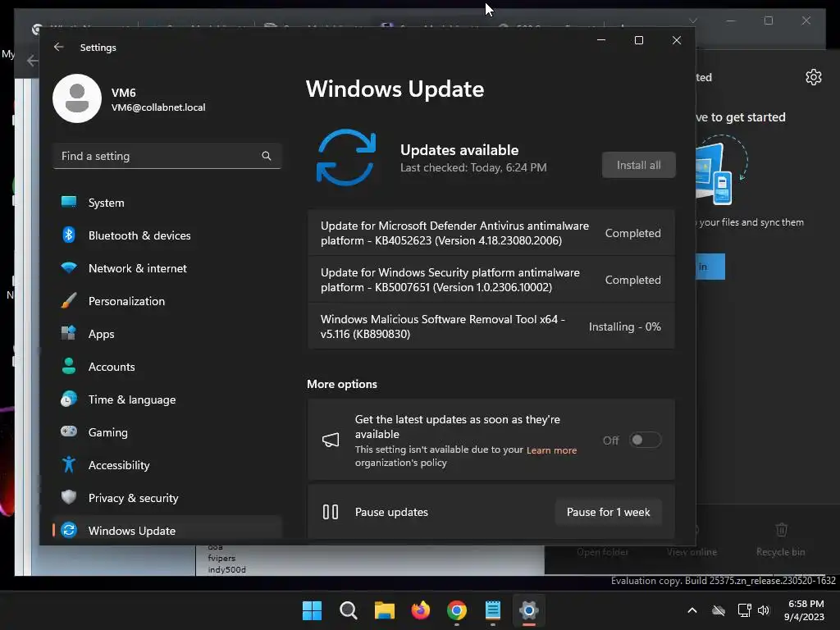Screen dimensions: 840x630
Task: Open the OneDrive settings gear icon
Action: pos(813,77)
